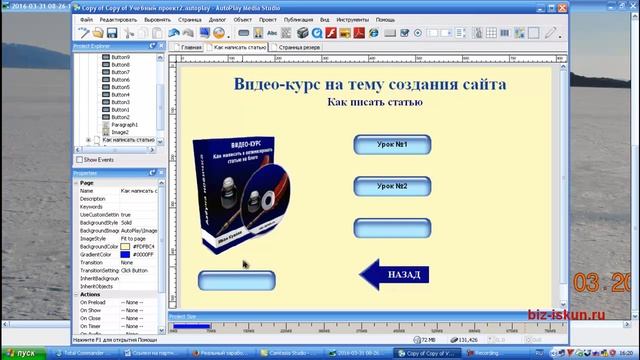This screenshot has width=640, height=360.
Task: Click the Cut scissors icon
Action: 129,33
